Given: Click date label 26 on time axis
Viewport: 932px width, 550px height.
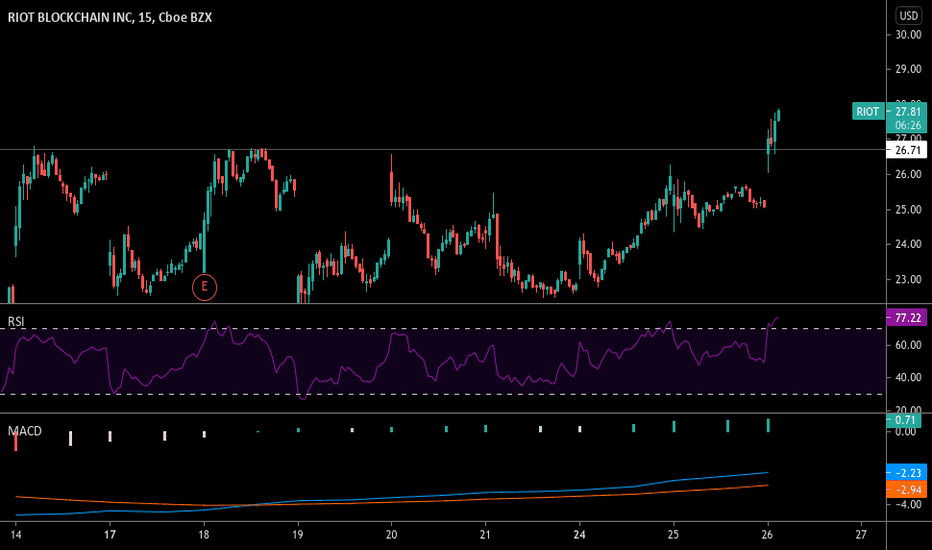Looking at the screenshot, I should [x=767, y=535].
